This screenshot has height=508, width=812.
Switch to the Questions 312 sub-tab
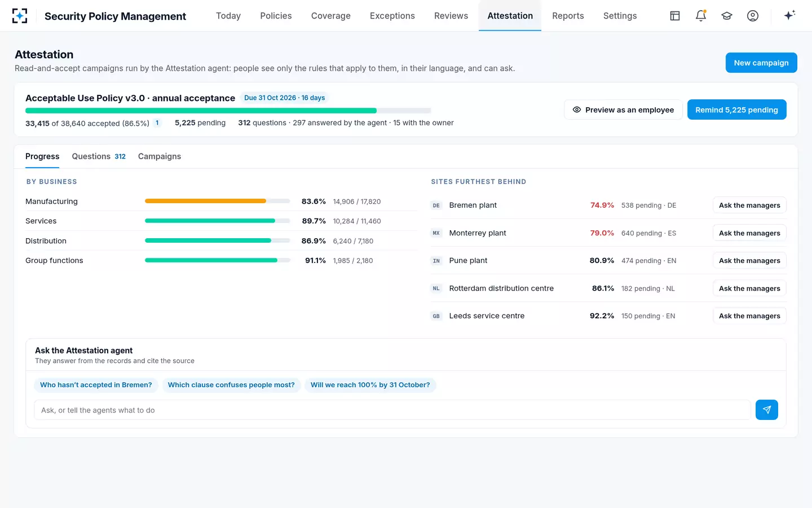coord(99,156)
